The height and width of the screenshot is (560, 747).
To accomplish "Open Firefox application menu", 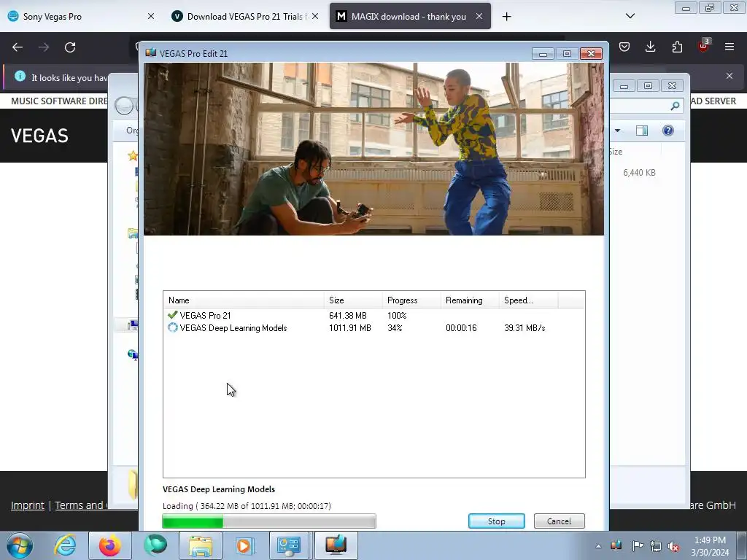I will click(x=729, y=47).
